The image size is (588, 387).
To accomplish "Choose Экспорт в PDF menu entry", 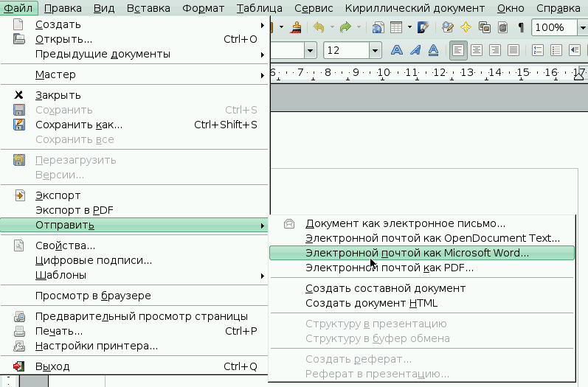I will (74, 210).
